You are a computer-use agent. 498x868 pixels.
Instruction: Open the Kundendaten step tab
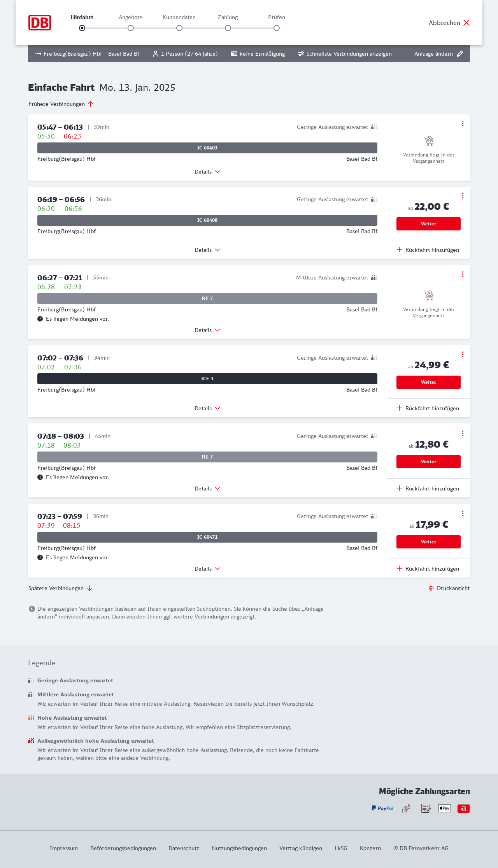click(x=179, y=18)
